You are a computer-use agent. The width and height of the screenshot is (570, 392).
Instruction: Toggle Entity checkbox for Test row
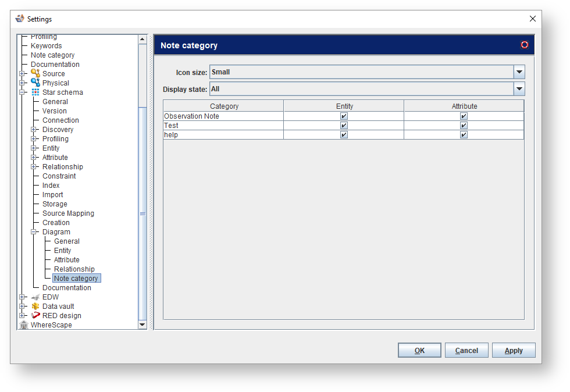344,126
